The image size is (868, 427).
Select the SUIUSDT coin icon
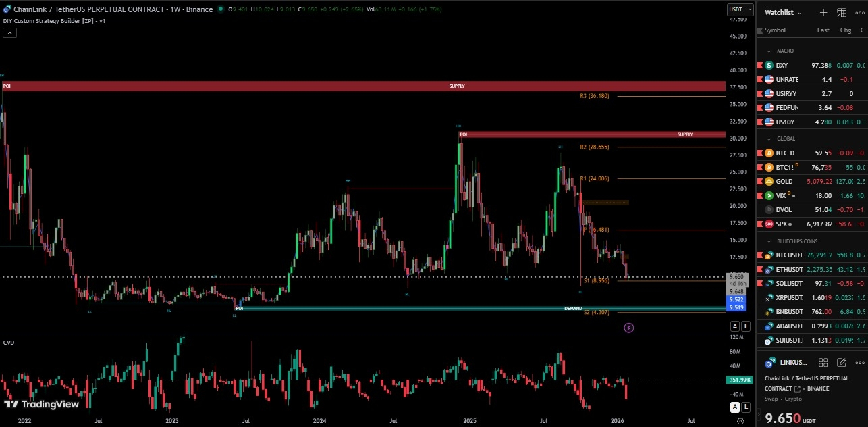(769, 341)
